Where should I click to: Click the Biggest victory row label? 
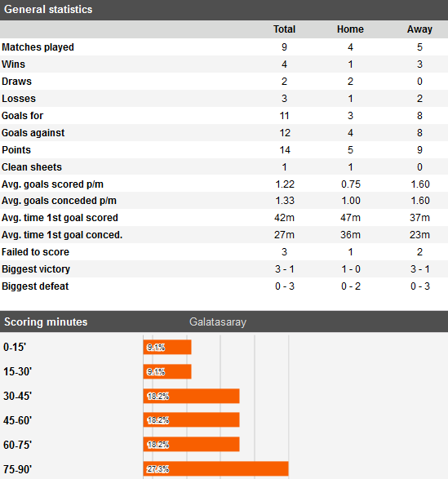(x=36, y=269)
